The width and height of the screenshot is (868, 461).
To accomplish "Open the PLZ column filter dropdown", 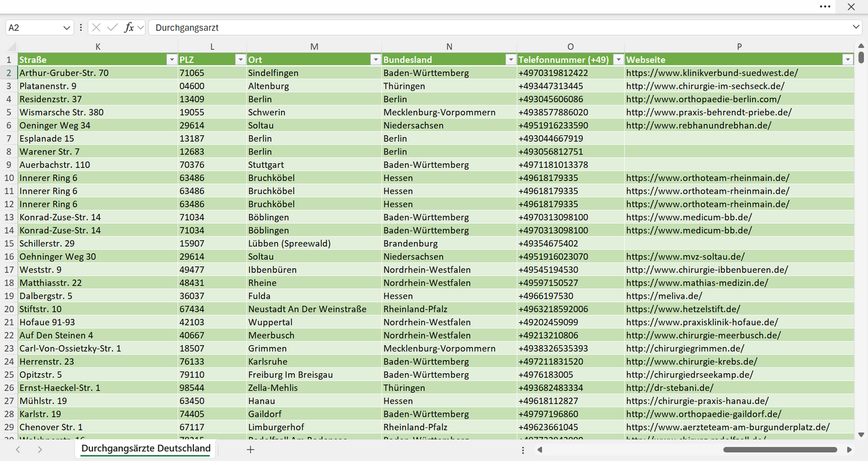I will pyautogui.click(x=240, y=60).
